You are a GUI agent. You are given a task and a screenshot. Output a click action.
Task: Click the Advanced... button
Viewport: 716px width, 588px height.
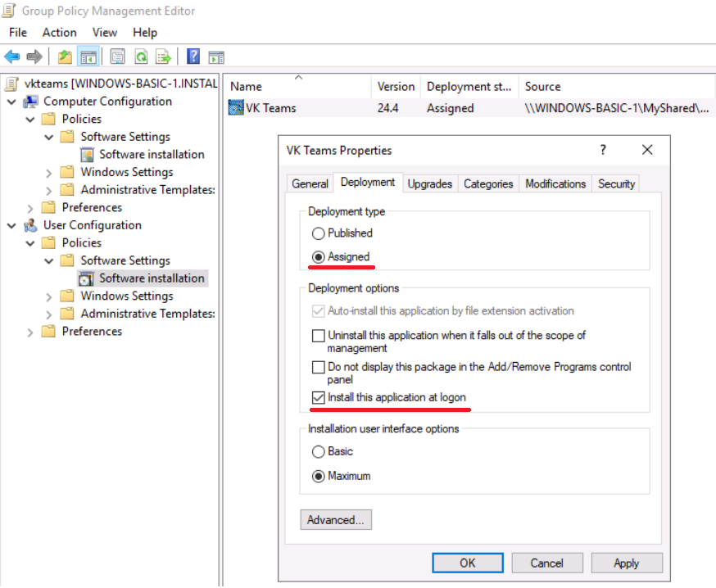coord(336,520)
